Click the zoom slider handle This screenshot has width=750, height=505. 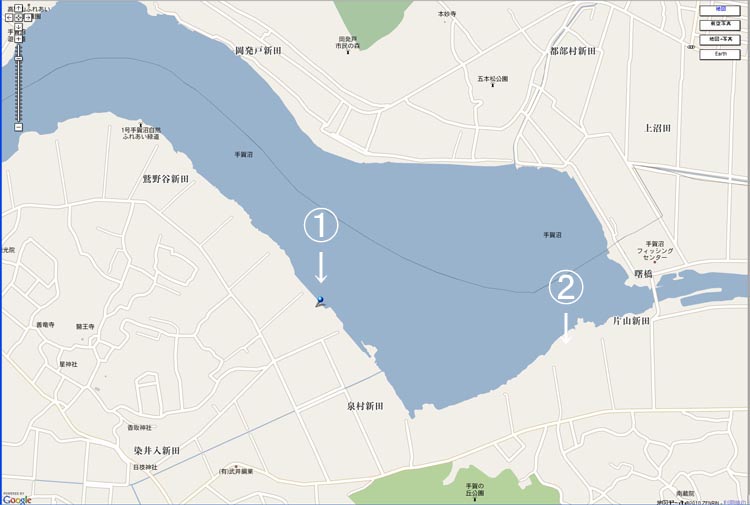[x=19, y=58]
